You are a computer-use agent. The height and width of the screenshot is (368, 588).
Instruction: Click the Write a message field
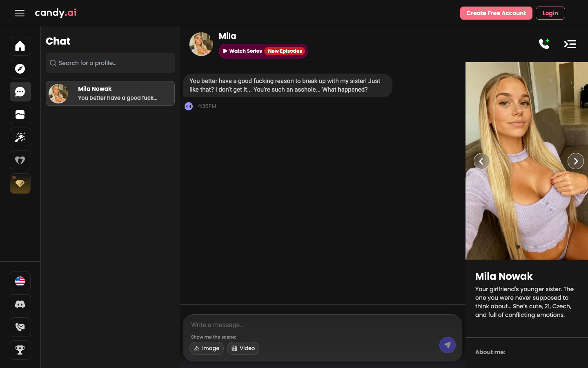tap(323, 325)
